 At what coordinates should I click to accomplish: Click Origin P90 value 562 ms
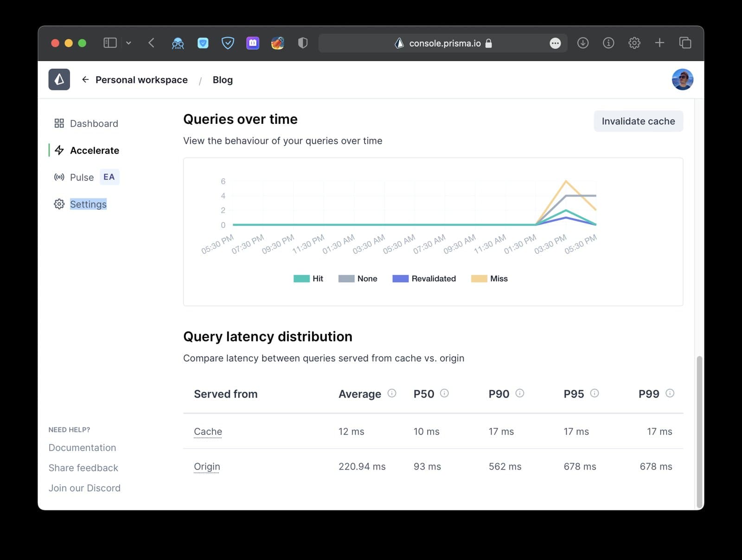coord(505,467)
